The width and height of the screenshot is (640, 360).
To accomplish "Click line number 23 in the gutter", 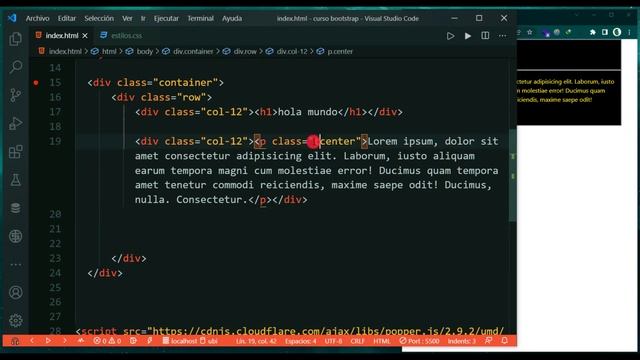I will pyautogui.click(x=55, y=258).
